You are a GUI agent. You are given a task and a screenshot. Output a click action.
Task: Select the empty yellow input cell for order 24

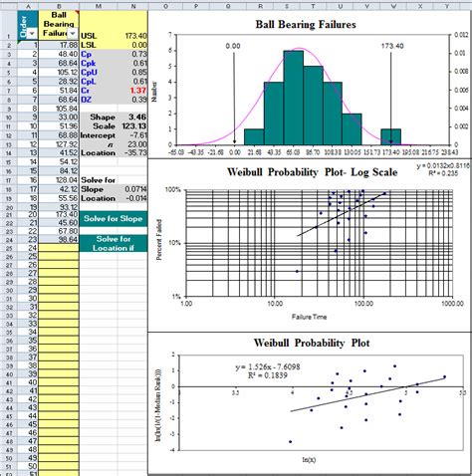[59, 248]
